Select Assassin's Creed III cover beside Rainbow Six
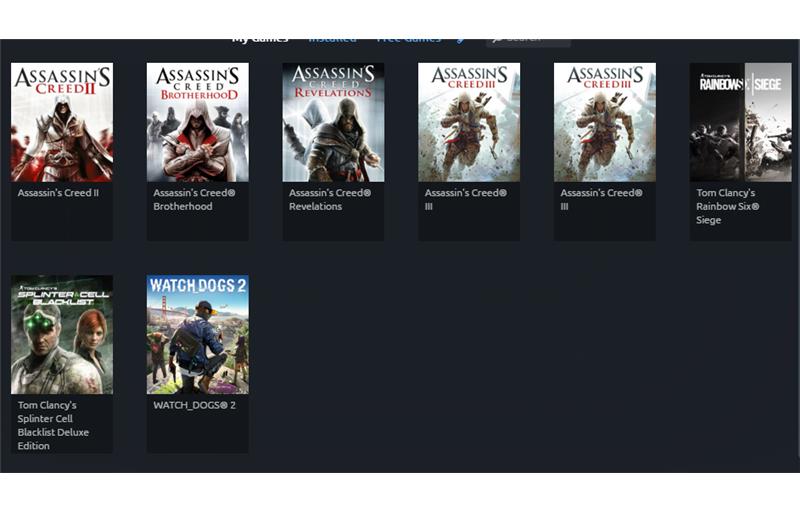This screenshot has width=800, height=511. [x=605, y=122]
